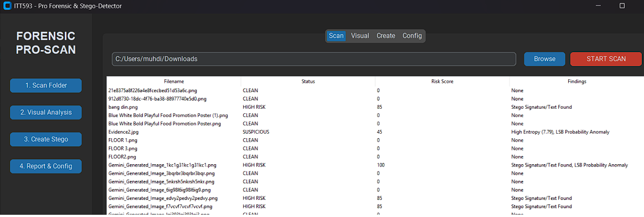Open the Visual tab
Image resolution: width=644 pixels, height=217 pixels.
pos(360,36)
